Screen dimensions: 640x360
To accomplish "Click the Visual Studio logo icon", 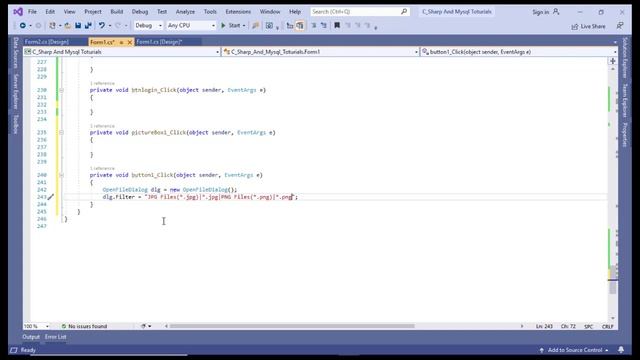I will click(x=18, y=11).
